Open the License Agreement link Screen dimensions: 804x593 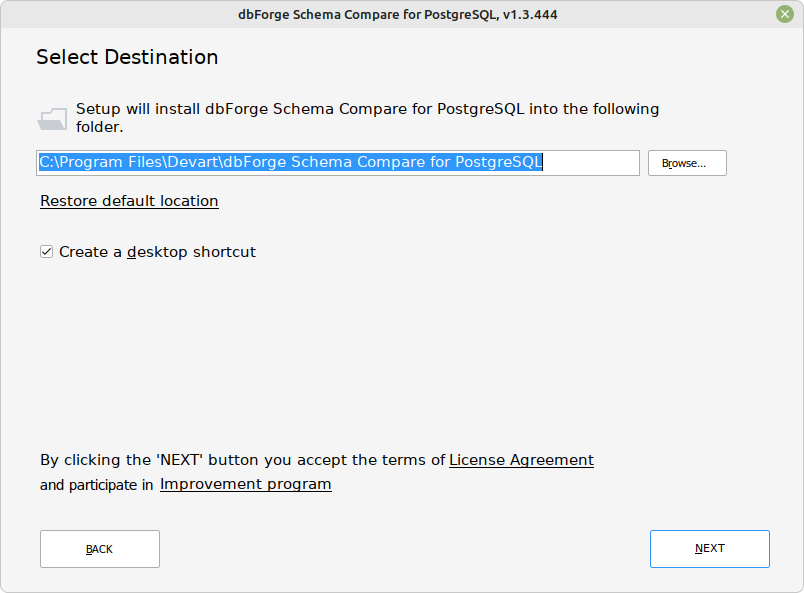[x=521, y=460]
